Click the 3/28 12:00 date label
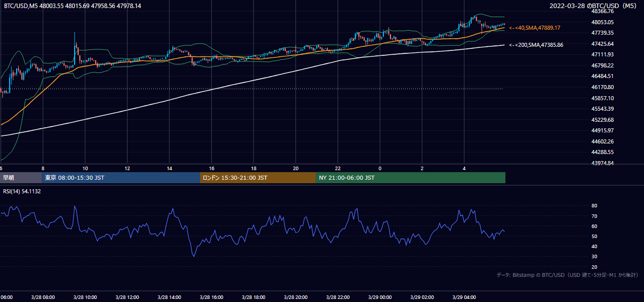This screenshot has height=302, width=644. (127, 297)
